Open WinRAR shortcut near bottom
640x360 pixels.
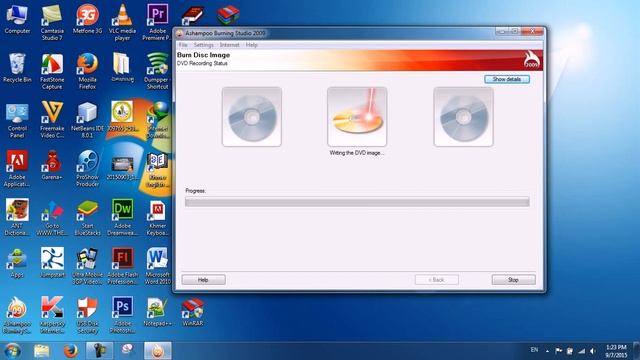[x=192, y=312]
